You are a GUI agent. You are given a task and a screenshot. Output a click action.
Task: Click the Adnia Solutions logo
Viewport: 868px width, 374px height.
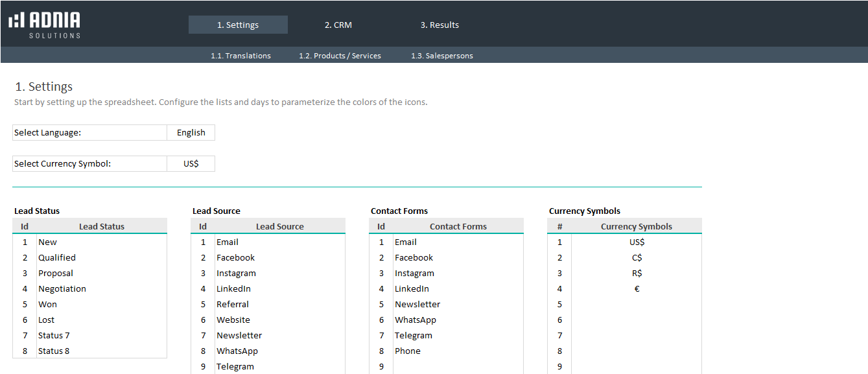(x=45, y=24)
